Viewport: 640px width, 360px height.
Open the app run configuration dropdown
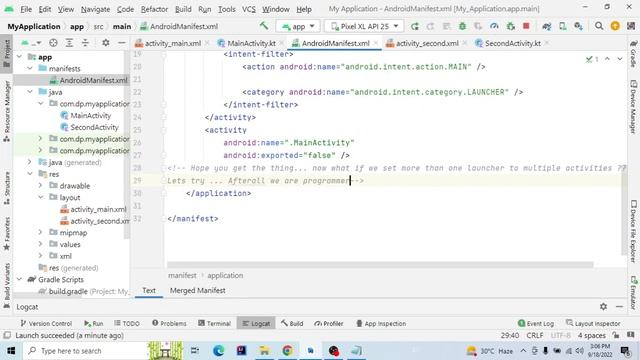pyautogui.click(x=298, y=26)
